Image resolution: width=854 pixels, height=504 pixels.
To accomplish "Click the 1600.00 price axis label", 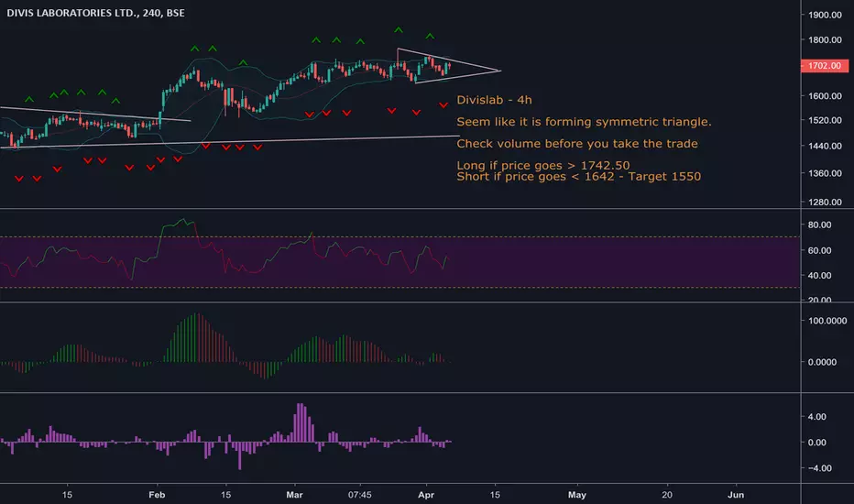I will click(825, 96).
